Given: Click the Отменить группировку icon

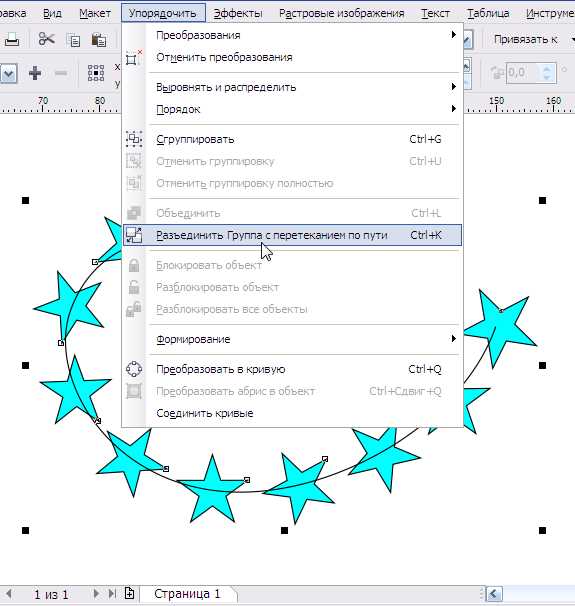Looking at the screenshot, I should tap(134, 161).
